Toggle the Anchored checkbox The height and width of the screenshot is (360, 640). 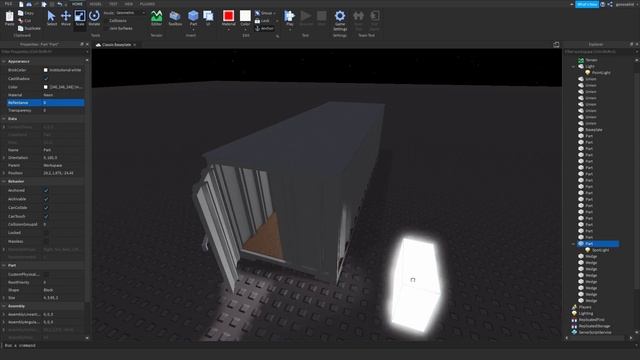[x=46, y=191]
